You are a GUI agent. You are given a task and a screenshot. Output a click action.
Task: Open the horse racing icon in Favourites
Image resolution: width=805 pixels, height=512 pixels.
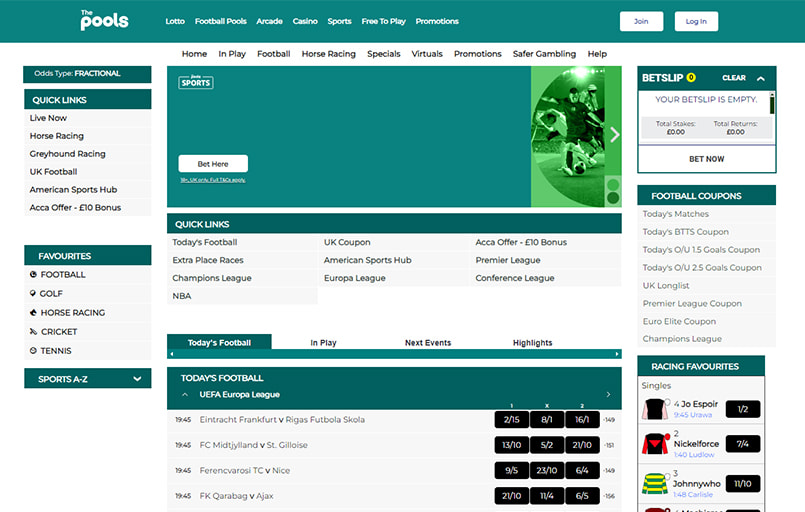coord(33,312)
